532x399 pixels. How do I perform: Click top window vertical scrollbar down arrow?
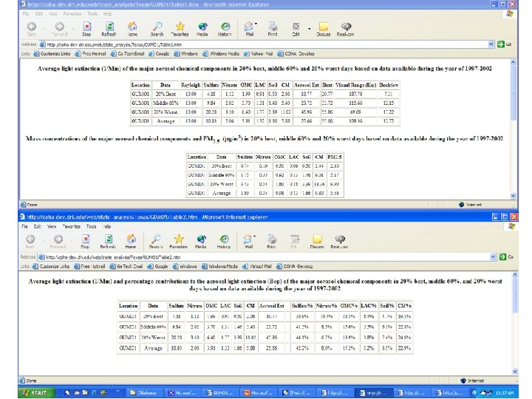[x=513, y=196]
